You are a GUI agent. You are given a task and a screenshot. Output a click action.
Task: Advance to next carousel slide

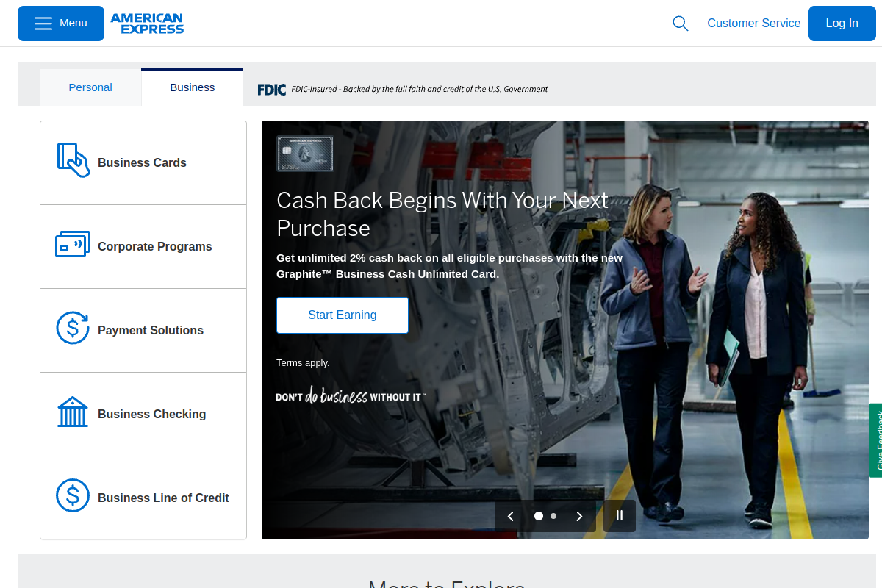[x=579, y=516]
